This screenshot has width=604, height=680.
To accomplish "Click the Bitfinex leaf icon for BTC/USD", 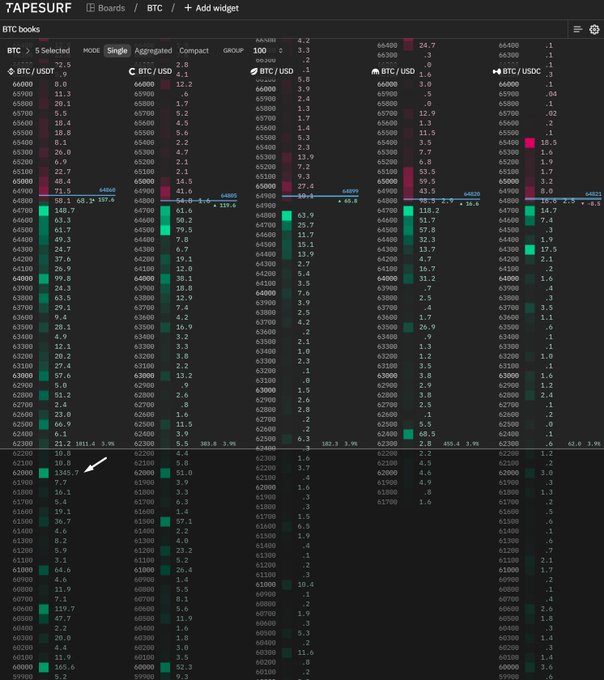I will point(254,71).
